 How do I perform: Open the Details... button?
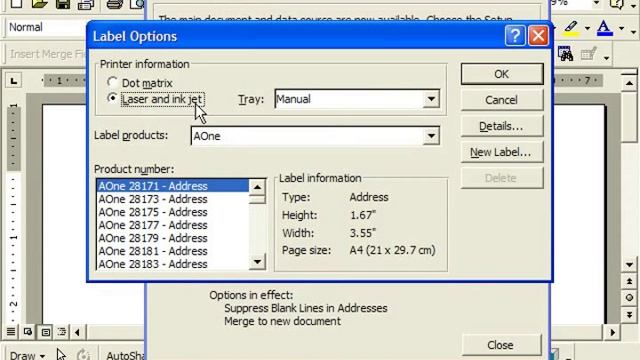(x=502, y=126)
